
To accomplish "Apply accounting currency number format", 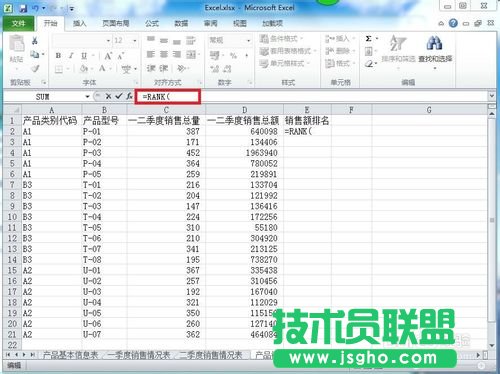I will pos(214,55).
